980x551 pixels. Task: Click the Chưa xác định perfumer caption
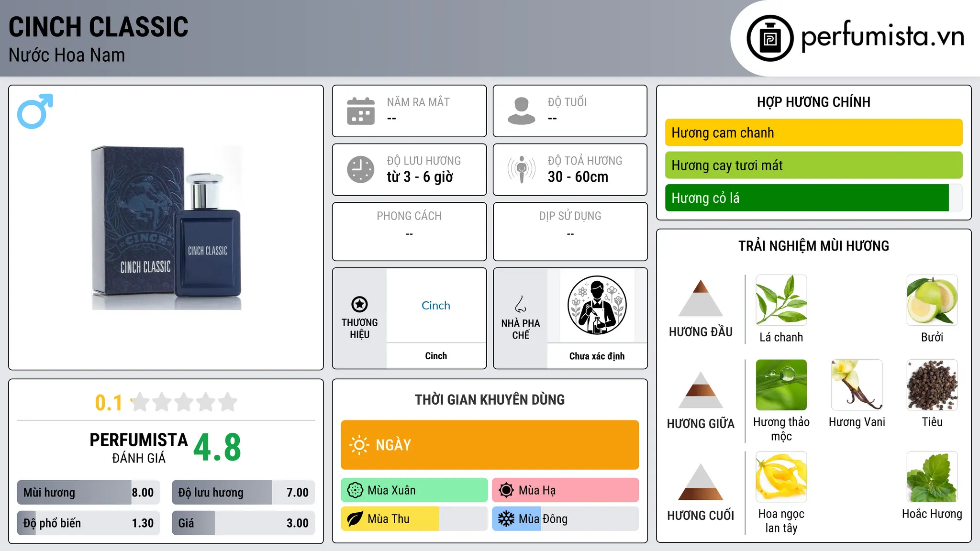coord(597,356)
